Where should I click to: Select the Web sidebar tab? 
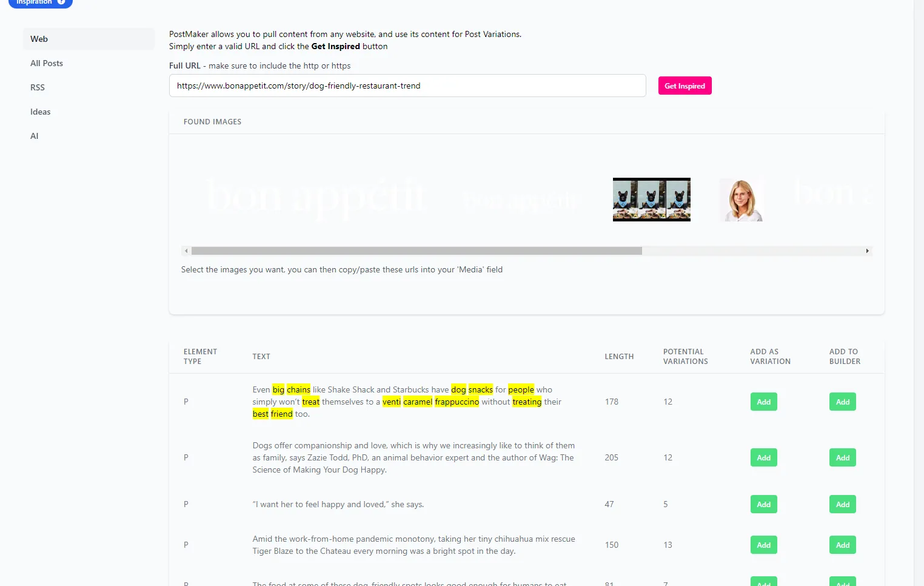[x=89, y=39]
